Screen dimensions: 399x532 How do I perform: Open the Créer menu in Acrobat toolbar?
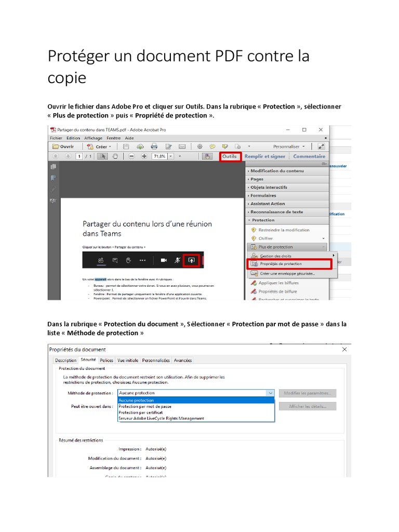tap(99, 147)
